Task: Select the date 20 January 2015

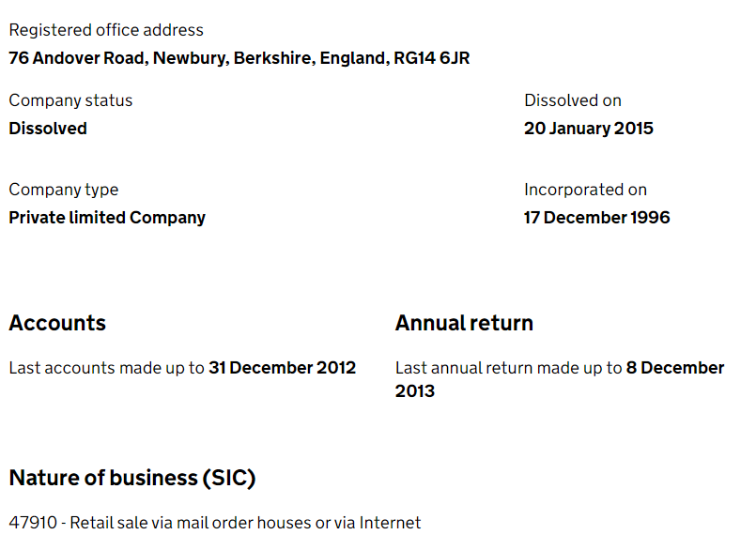Action: click(589, 129)
